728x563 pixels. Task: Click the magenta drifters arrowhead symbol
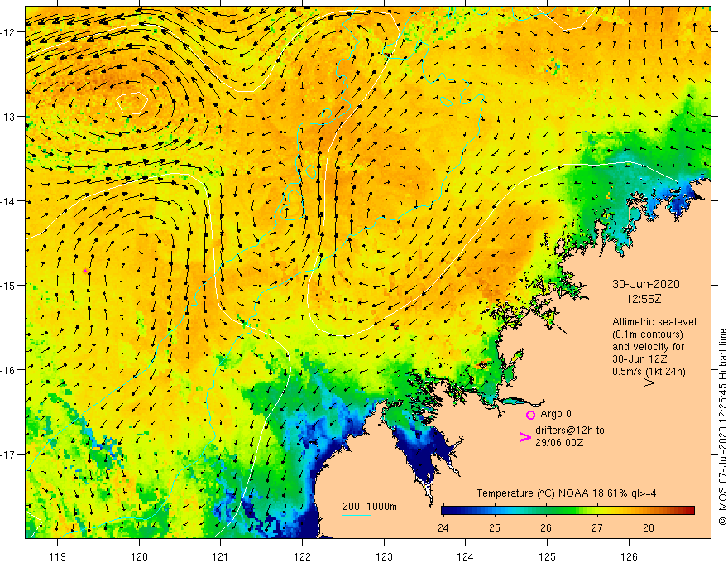coord(524,437)
